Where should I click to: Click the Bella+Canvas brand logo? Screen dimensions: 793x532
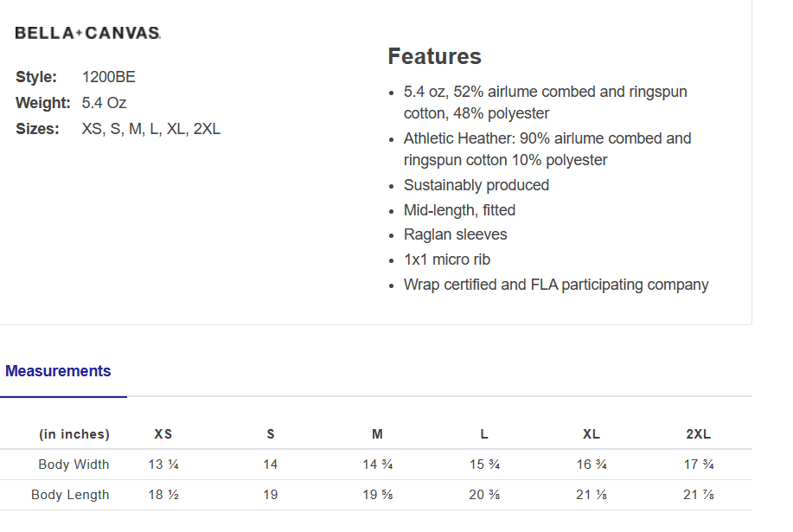(x=87, y=33)
